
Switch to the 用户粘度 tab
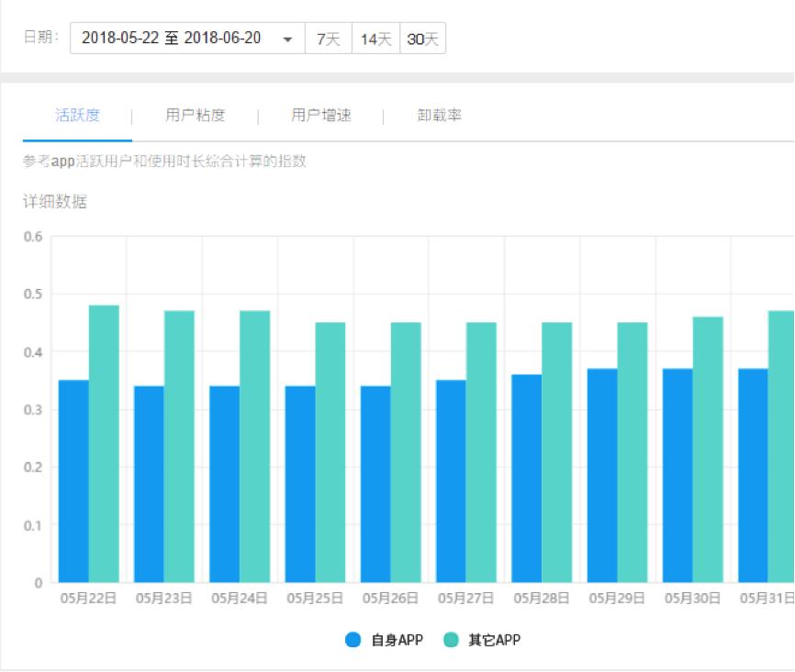(195, 116)
